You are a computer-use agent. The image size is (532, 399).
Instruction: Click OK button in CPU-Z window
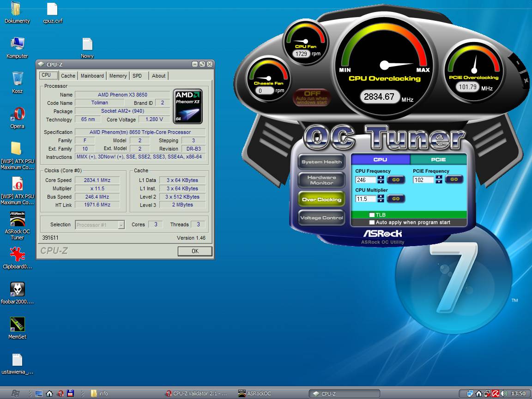(195, 251)
